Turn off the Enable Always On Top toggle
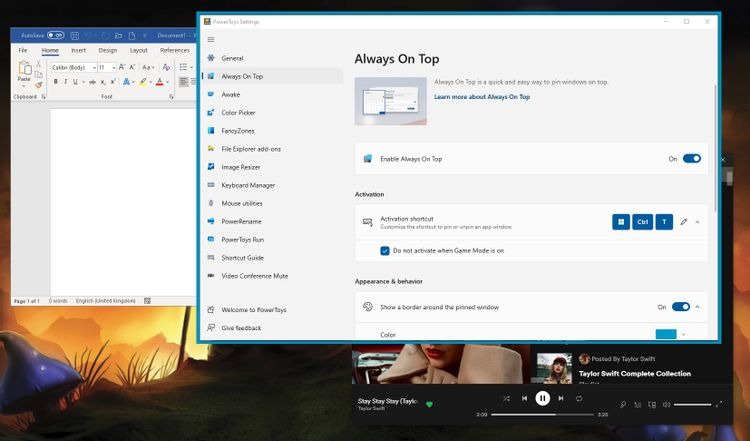750x441 pixels. 692,158
